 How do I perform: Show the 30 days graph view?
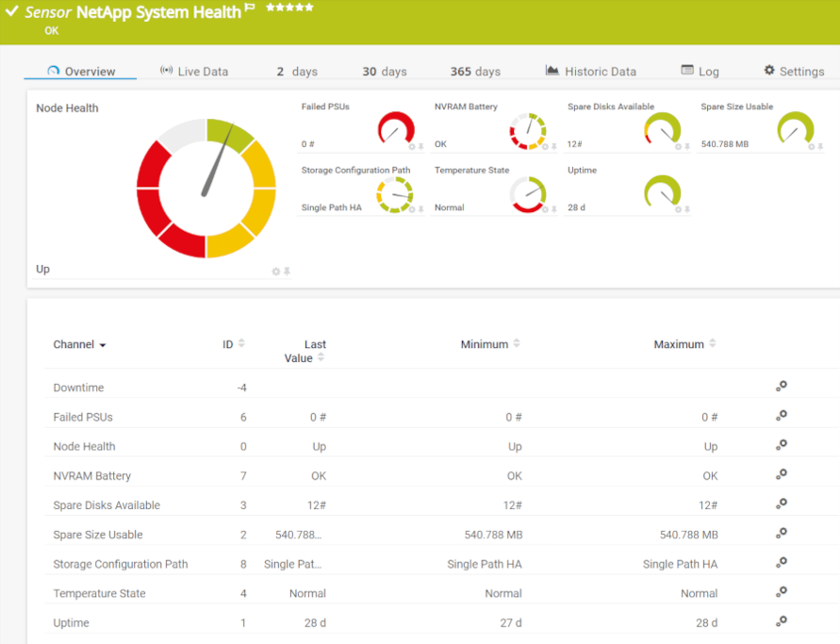(x=385, y=72)
